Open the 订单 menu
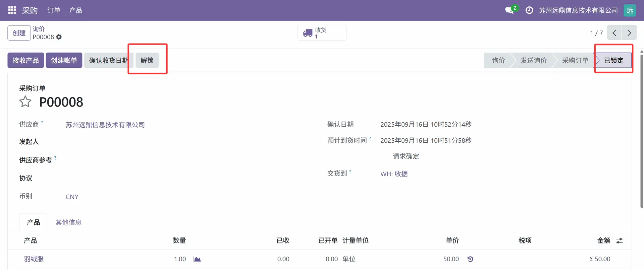Viewport: 644px width, 270px height. point(54,10)
